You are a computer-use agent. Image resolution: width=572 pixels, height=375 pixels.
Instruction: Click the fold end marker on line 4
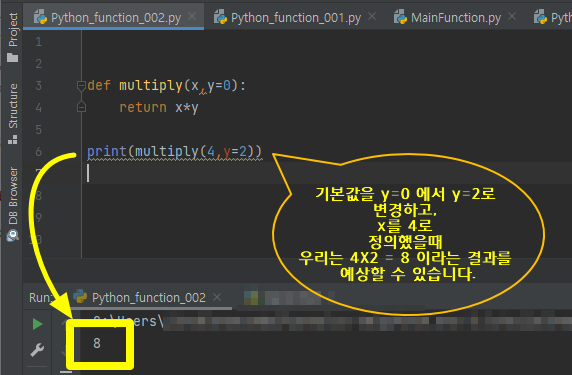[x=81, y=107]
